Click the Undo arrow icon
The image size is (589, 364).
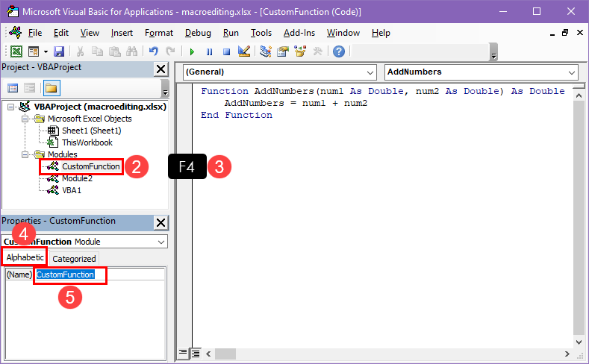click(154, 51)
